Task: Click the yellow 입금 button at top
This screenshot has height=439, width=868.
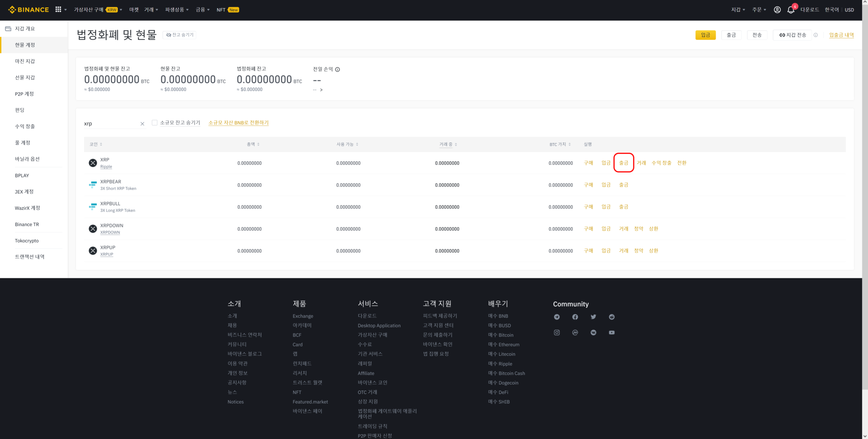Action: [x=705, y=35]
